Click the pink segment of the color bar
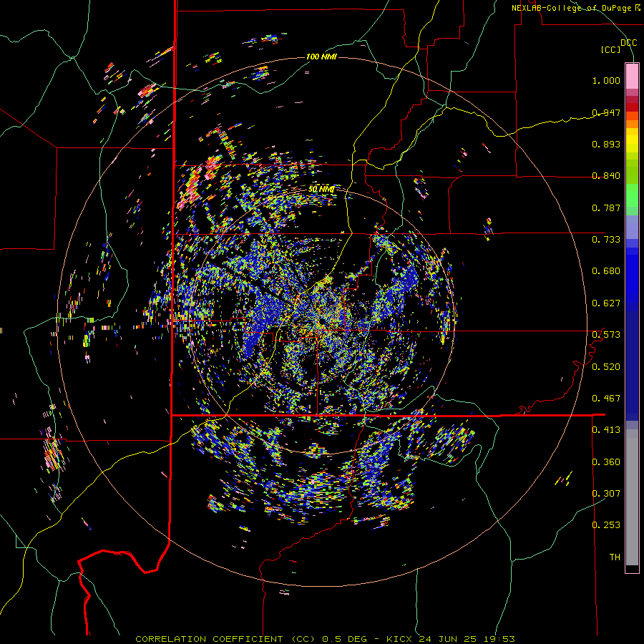The height and width of the screenshot is (644, 644). tap(632, 77)
